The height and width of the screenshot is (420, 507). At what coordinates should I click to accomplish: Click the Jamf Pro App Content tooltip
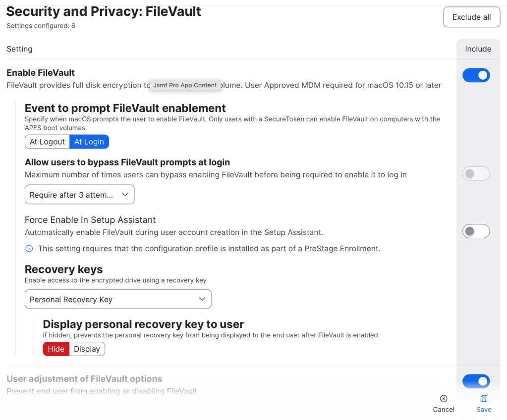coord(185,85)
